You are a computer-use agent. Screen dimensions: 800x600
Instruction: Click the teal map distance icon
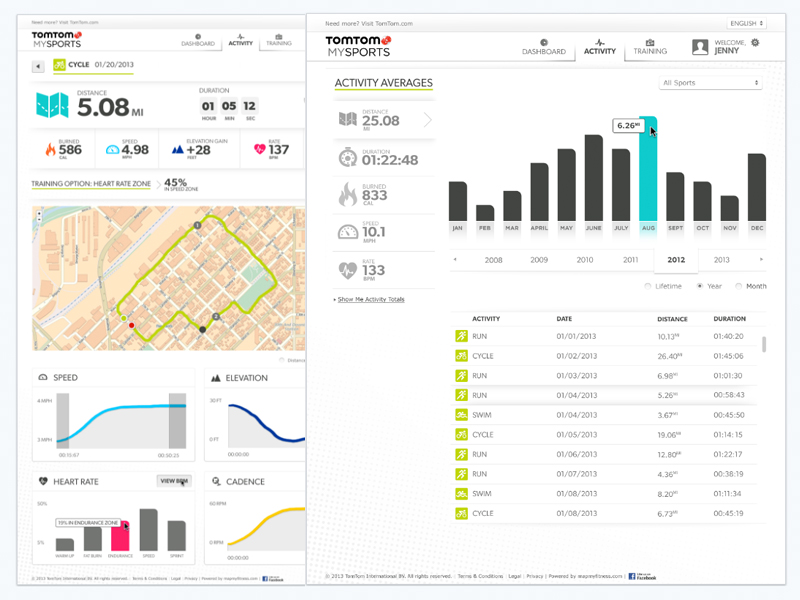52,105
